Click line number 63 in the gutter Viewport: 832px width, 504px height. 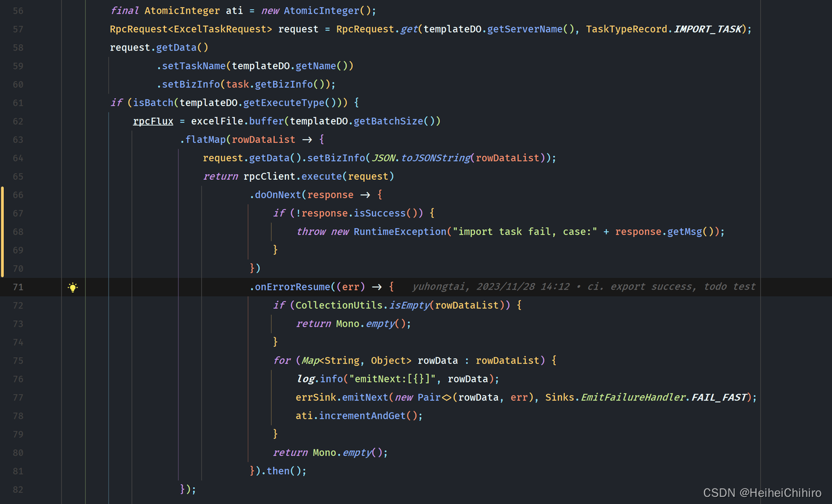pos(18,140)
